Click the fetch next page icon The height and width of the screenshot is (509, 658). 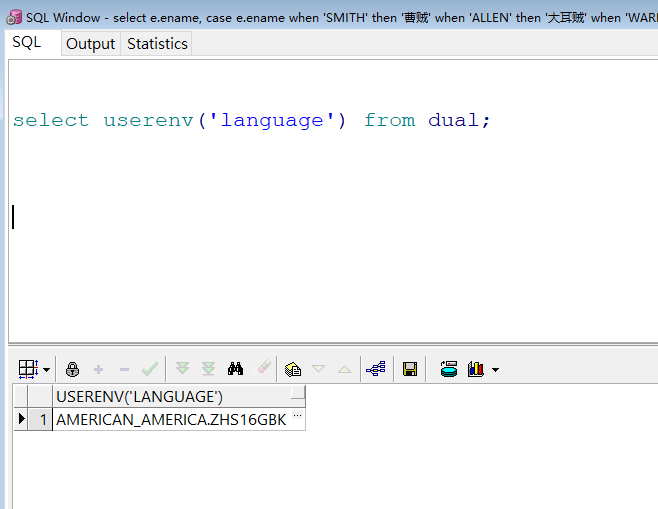pos(182,368)
